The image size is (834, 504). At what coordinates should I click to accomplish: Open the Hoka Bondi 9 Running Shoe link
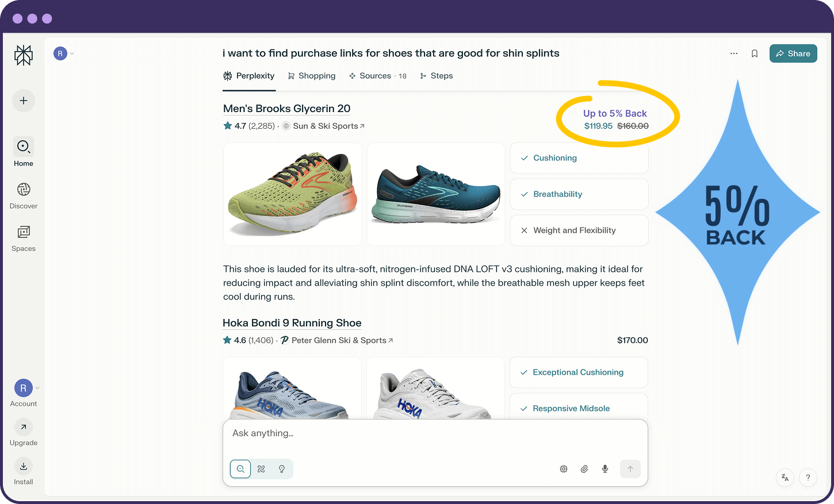(x=292, y=323)
